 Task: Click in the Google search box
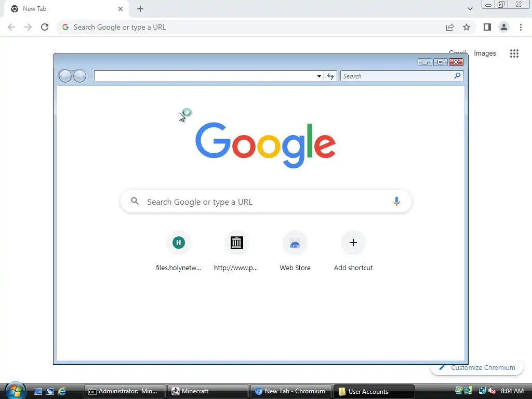click(266, 202)
